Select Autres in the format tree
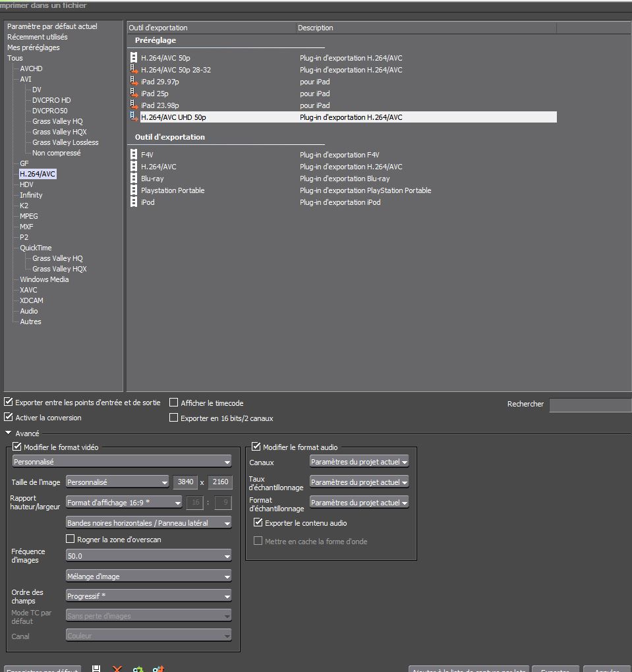 (x=30, y=322)
